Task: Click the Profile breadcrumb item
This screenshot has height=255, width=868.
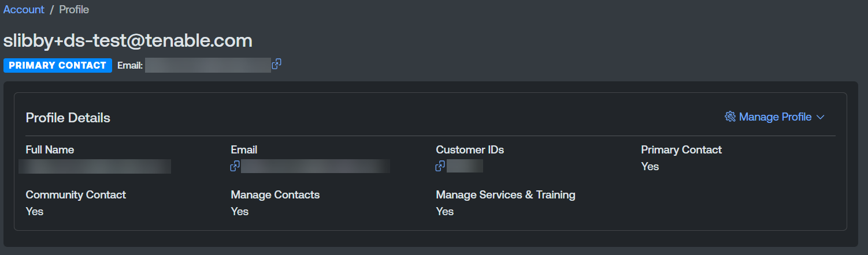Action: (74, 10)
